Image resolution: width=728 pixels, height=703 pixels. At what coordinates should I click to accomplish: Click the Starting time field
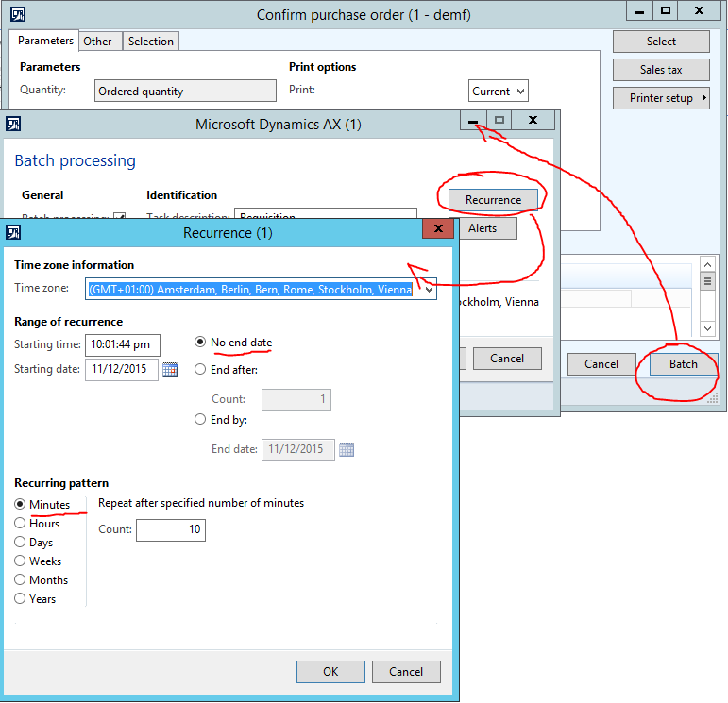click(123, 344)
